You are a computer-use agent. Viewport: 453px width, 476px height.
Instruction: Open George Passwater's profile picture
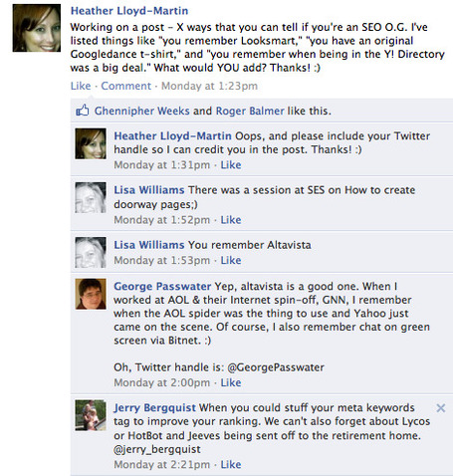click(x=91, y=294)
